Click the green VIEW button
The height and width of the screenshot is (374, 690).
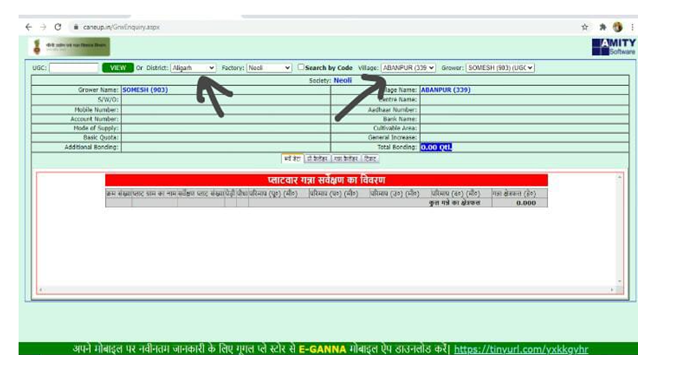pyautogui.click(x=118, y=68)
